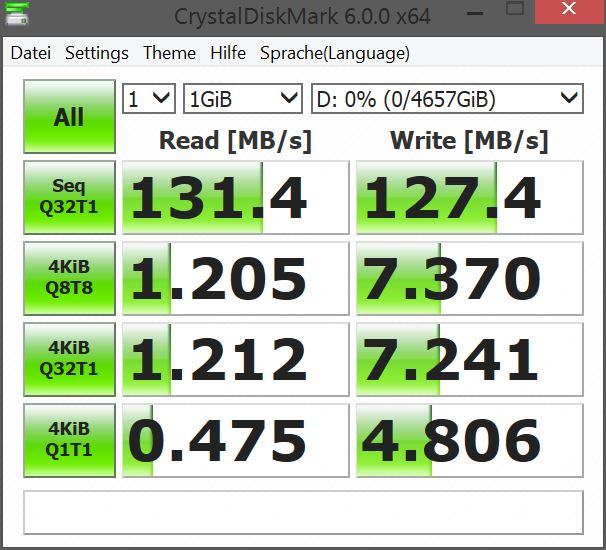The height and width of the screenshot is (550, 606).
Task: Open the Hilfe menu
Action: click(228, 53)
